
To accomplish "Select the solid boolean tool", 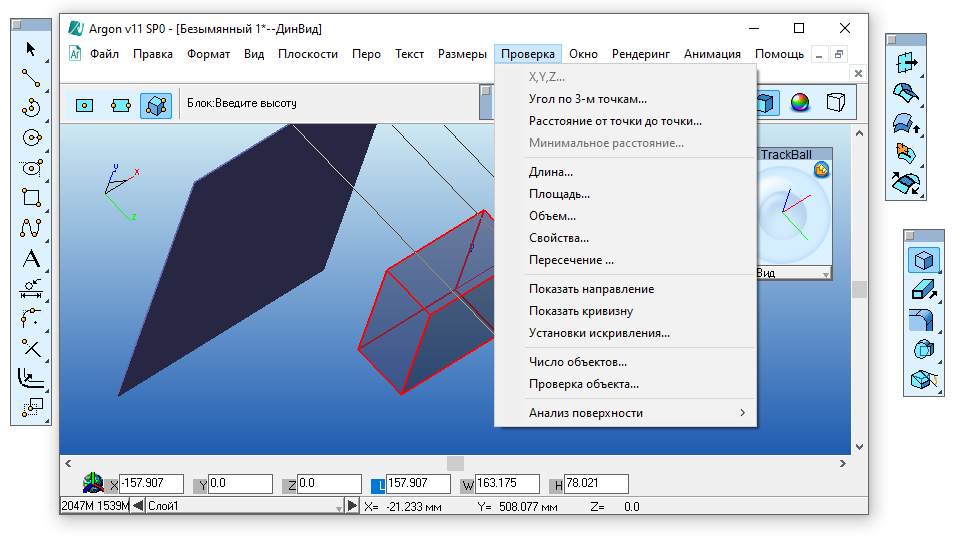I will (924, 349).
